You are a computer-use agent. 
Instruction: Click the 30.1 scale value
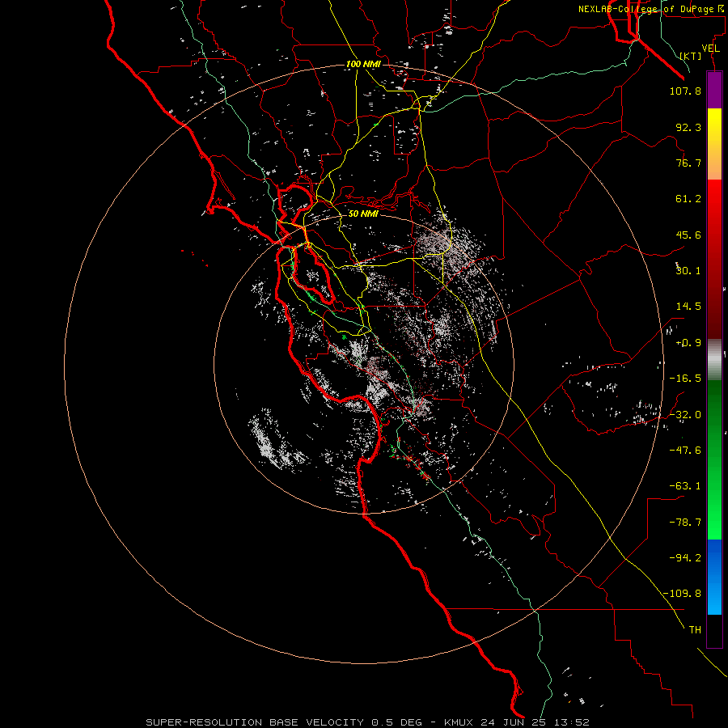pos(688,271)
